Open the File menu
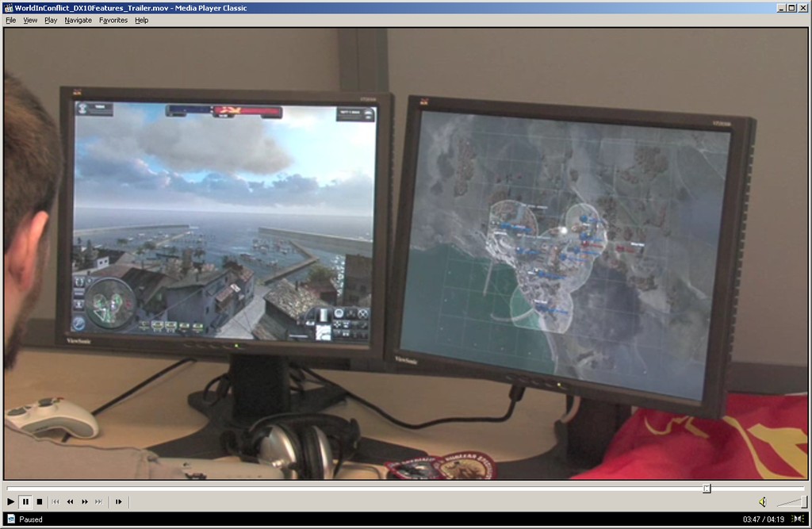 11,20
